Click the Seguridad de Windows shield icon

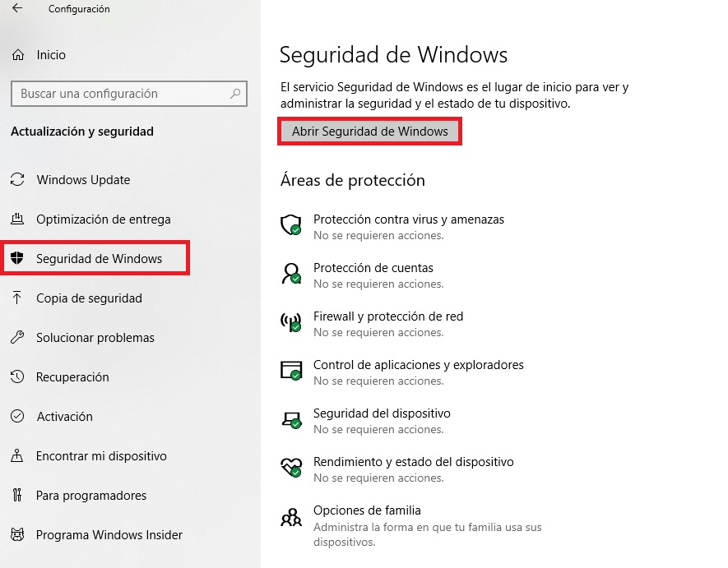coord(17,258)
